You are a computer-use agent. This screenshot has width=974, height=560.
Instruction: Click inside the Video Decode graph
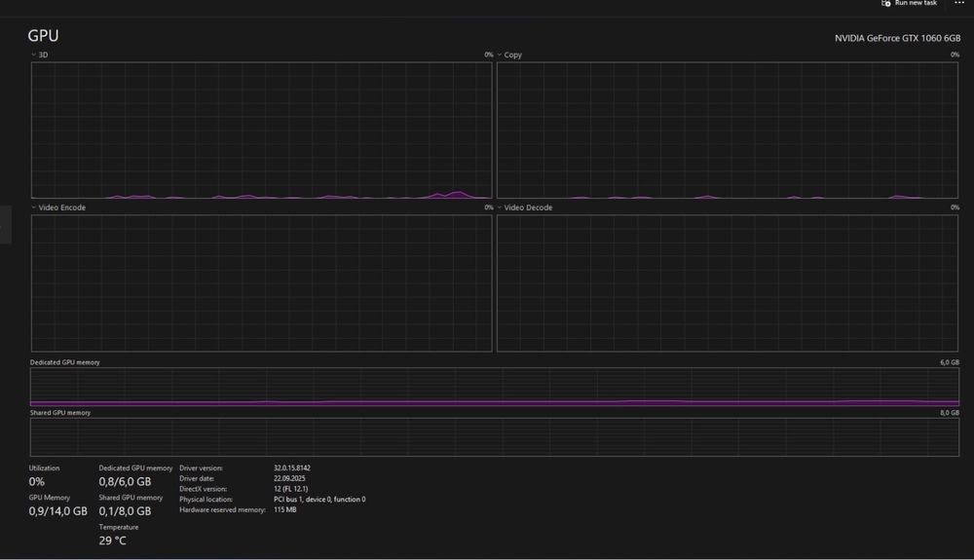728,283
